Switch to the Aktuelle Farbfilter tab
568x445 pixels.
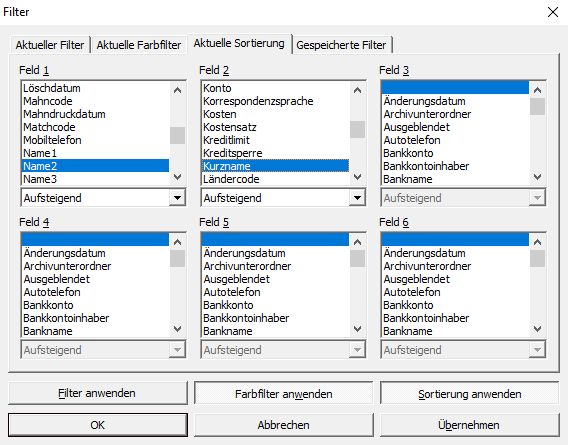pyautogui.click(x=138, y=45)
